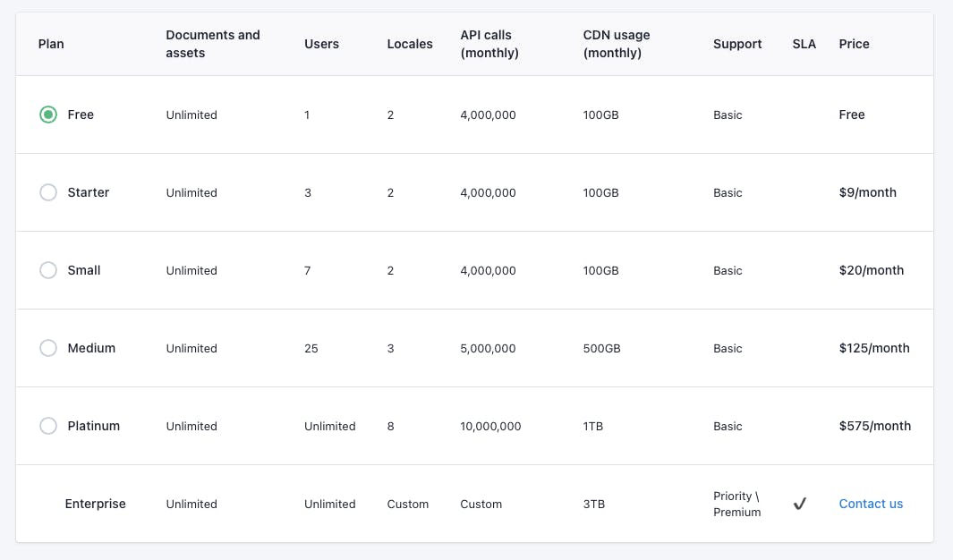Click the Priority \ Premium support cell
This screenshot has width=953, height=560.
736,504
